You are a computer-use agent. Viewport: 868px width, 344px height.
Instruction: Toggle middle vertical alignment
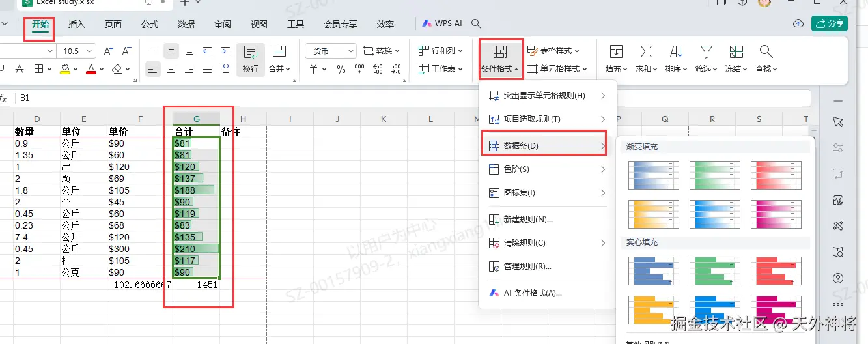171,51
